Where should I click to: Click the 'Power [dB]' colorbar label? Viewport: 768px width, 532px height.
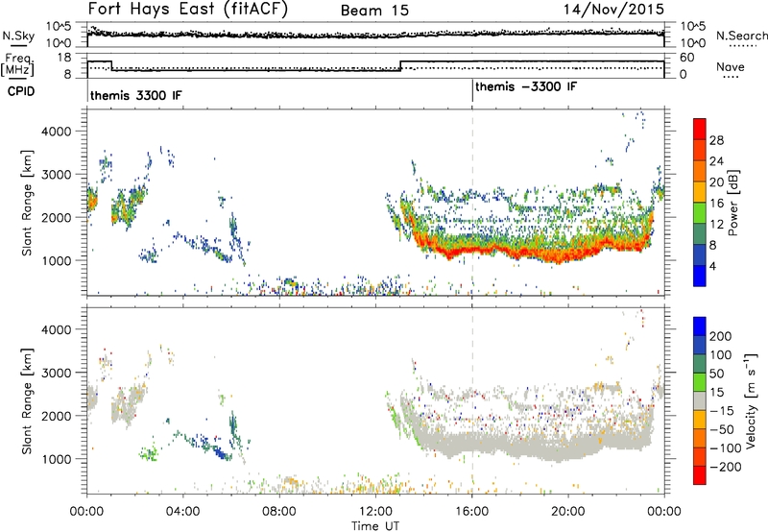click(733, 203)
